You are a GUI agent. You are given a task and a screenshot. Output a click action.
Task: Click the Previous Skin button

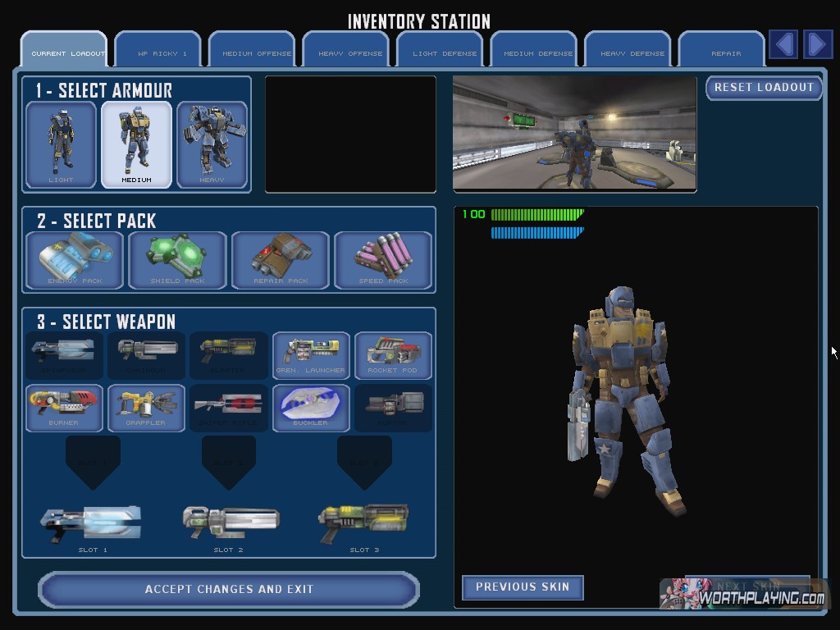pyautogui.click(x=523, y=587)
